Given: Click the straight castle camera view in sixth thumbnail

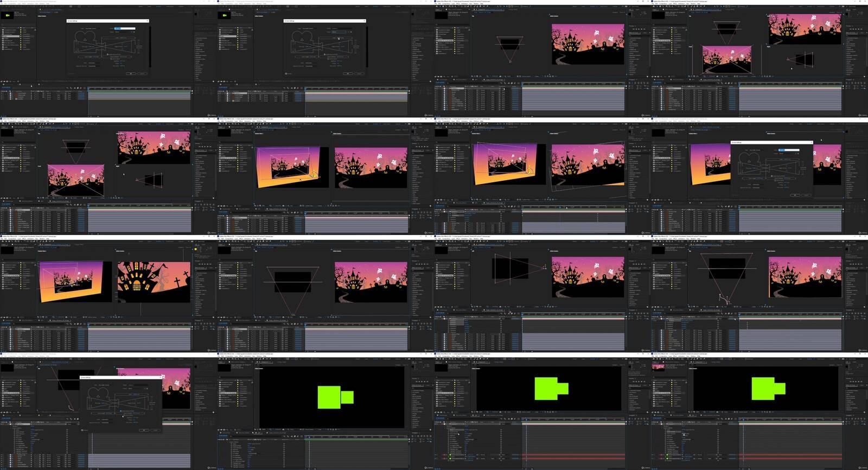Looking at the screenshot, I should click(371, 168).
